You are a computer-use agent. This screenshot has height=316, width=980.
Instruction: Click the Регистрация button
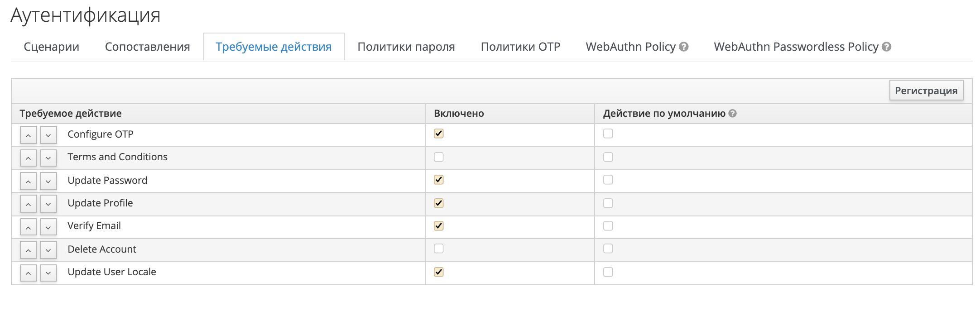point(926,91)
